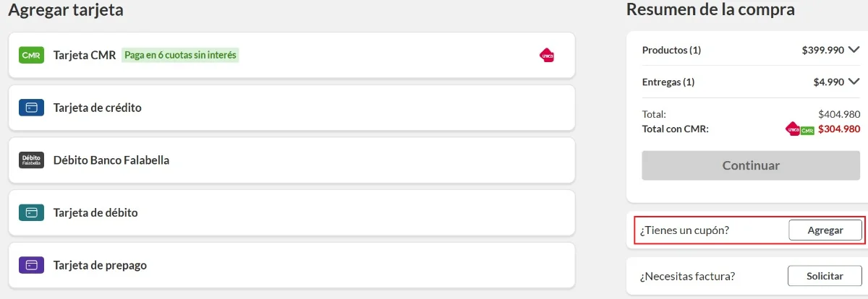
Task: Click the Unica CMR badge beside total
Action: coord(800,129)
